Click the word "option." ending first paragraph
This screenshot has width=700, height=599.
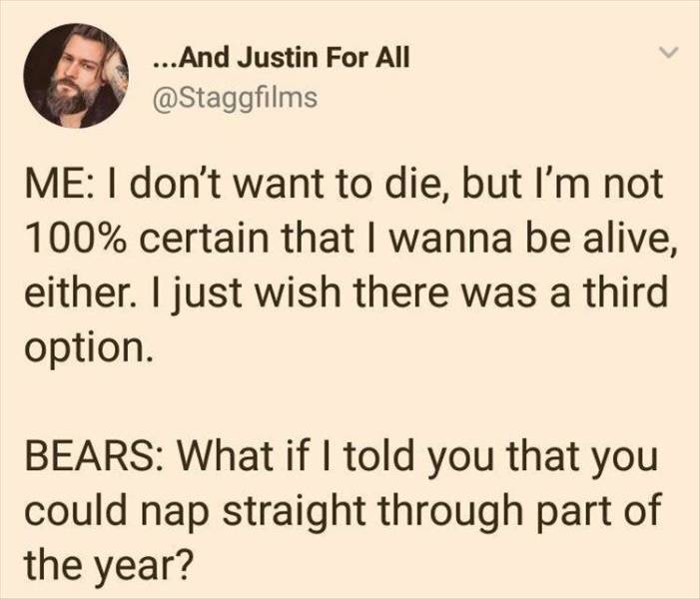pyautogui.click(x=89, y=345)
